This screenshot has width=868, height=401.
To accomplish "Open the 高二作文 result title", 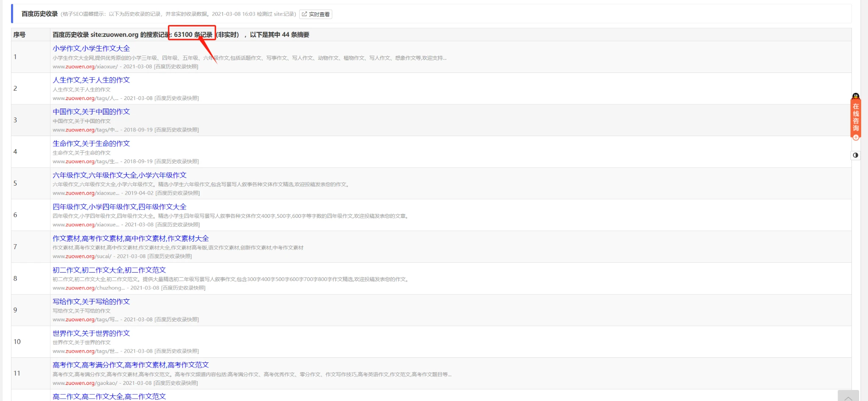I will click(109, 396).
